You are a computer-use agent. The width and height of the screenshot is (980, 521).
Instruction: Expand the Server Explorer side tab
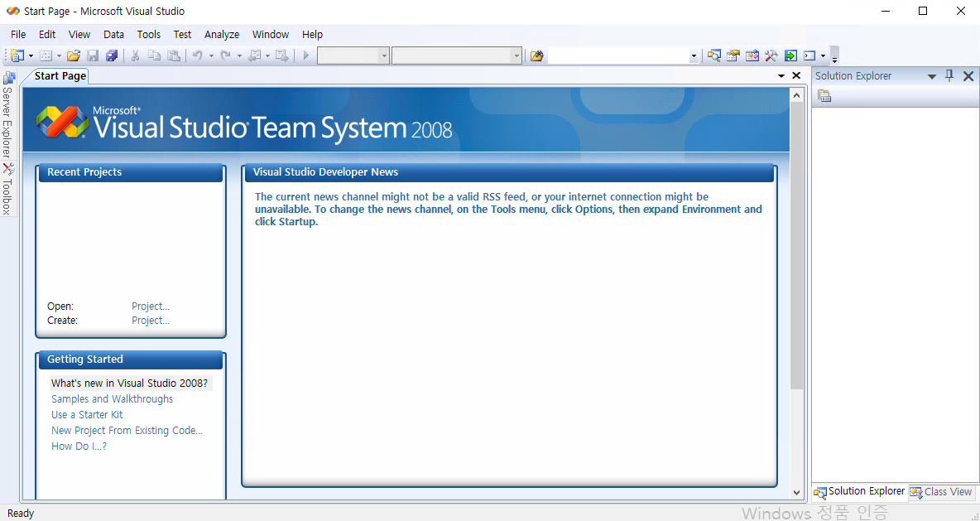click(7, 116)
